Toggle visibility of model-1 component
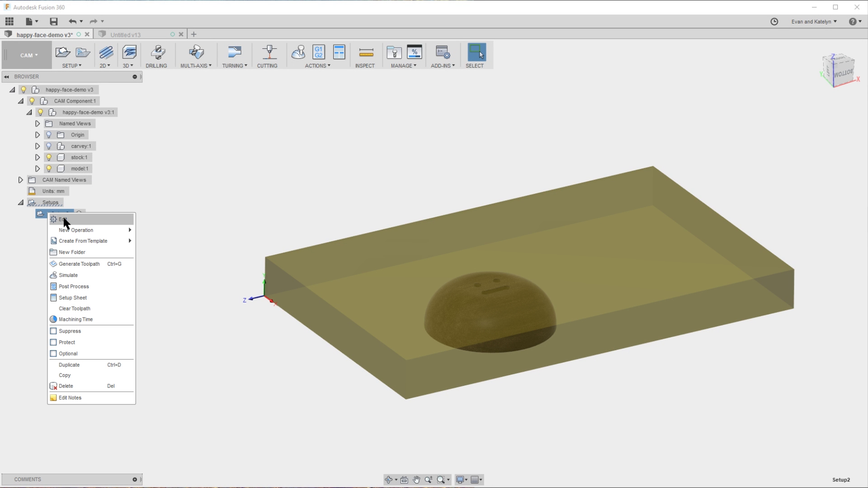868x488 pixels. (x=49, y=168)
